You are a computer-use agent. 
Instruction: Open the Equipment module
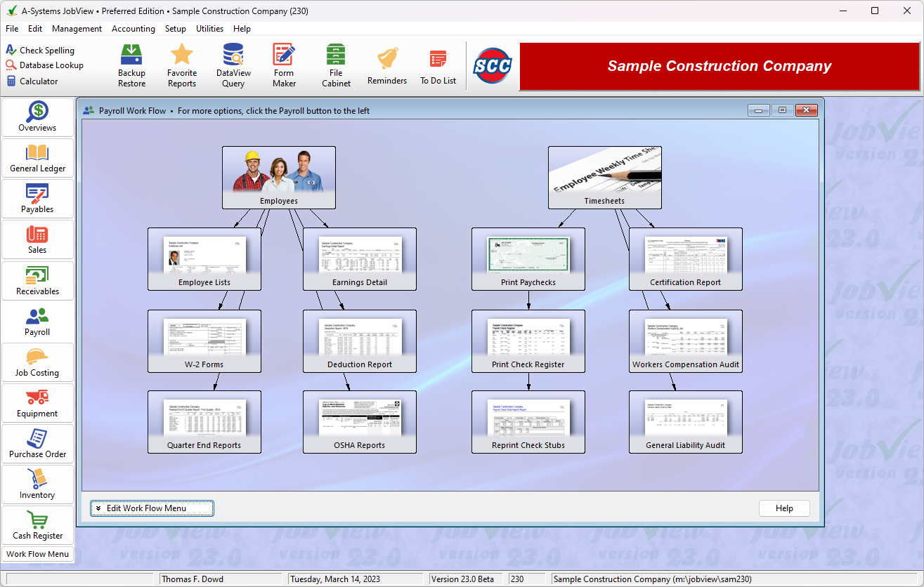[x=37, y=403]
